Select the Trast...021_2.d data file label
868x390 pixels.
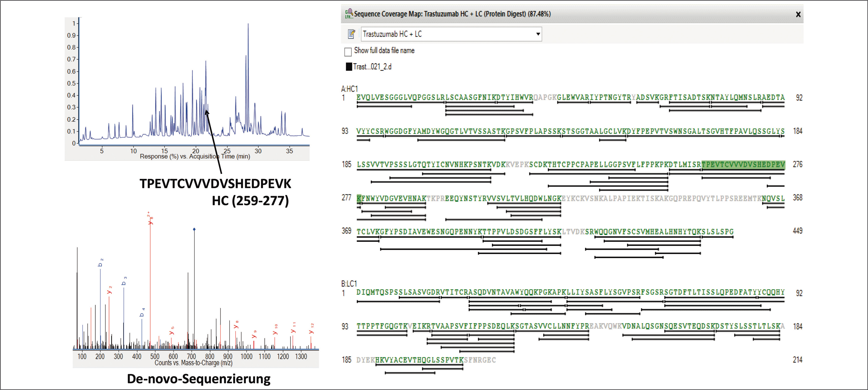click(372, 67)
